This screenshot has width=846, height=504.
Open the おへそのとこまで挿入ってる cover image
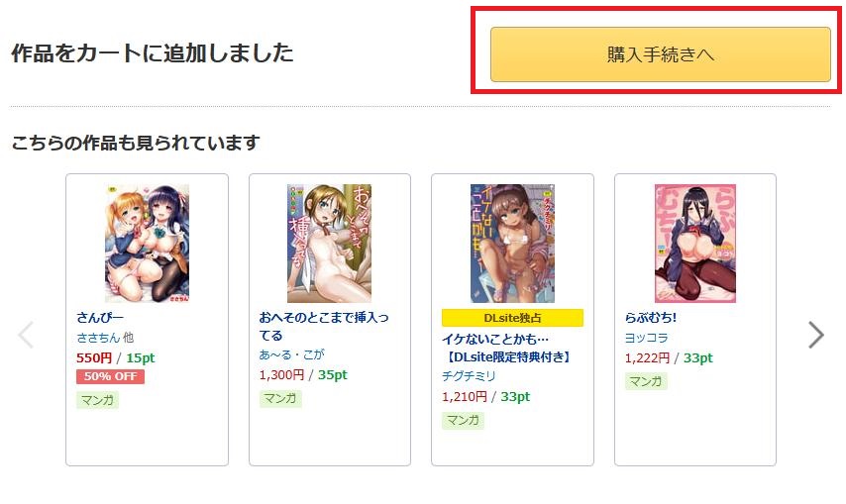pyautogui.click(x=329, y=244)
